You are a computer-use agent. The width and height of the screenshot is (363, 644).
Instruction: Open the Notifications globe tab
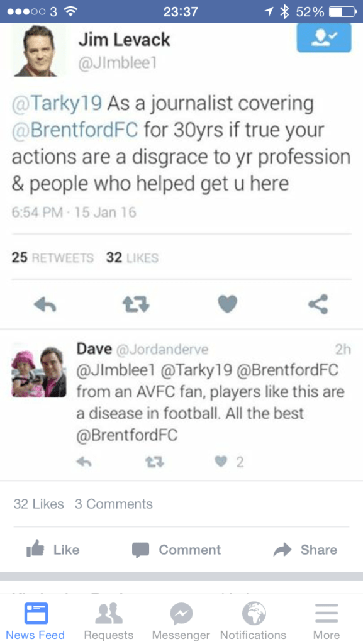click(254, 621)
